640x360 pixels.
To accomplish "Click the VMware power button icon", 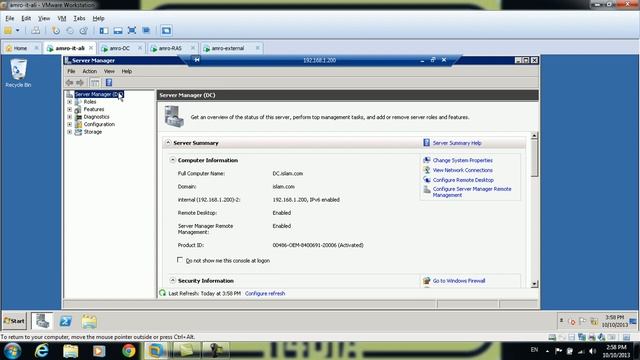I will click(8, 31).
